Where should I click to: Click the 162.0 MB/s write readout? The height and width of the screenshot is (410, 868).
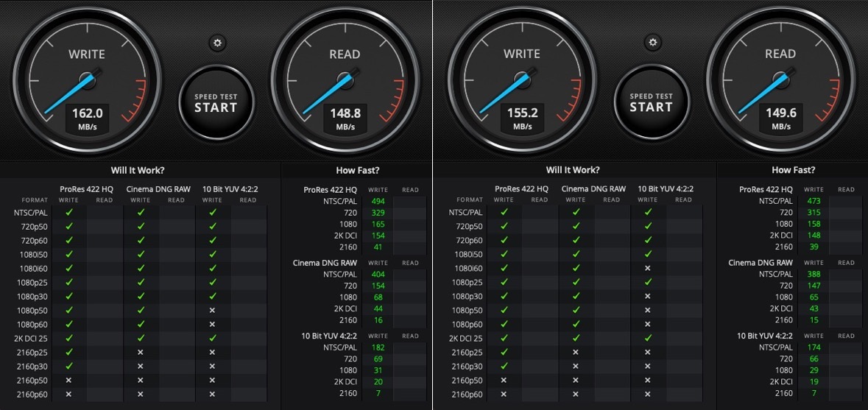pyautogui.click(x=87, y=118)
